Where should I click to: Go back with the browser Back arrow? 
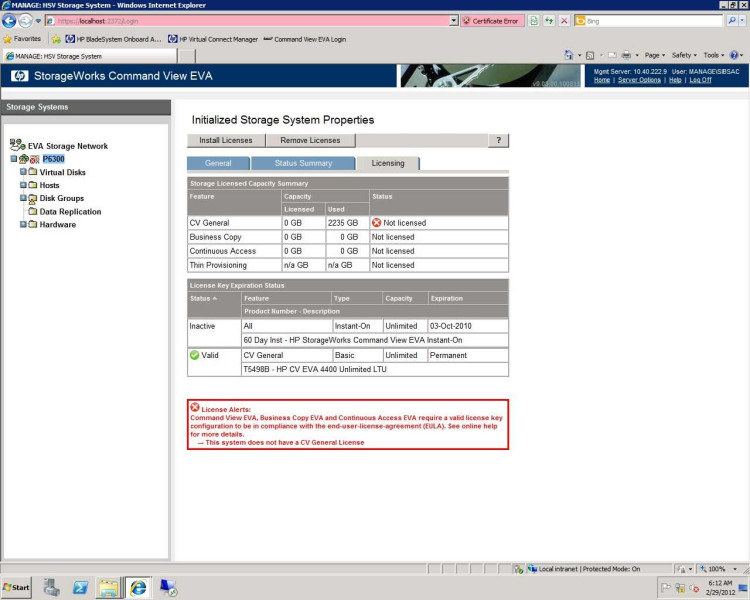coord(9,21)
